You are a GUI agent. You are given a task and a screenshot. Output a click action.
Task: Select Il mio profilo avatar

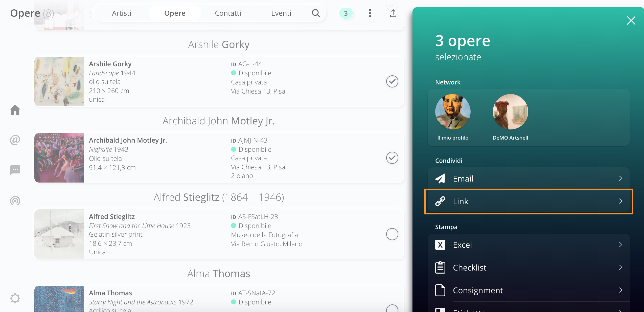click(453, 112)
